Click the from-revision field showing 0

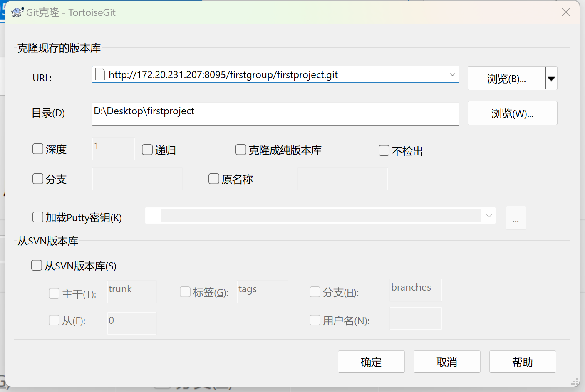[x=132, y=323]
